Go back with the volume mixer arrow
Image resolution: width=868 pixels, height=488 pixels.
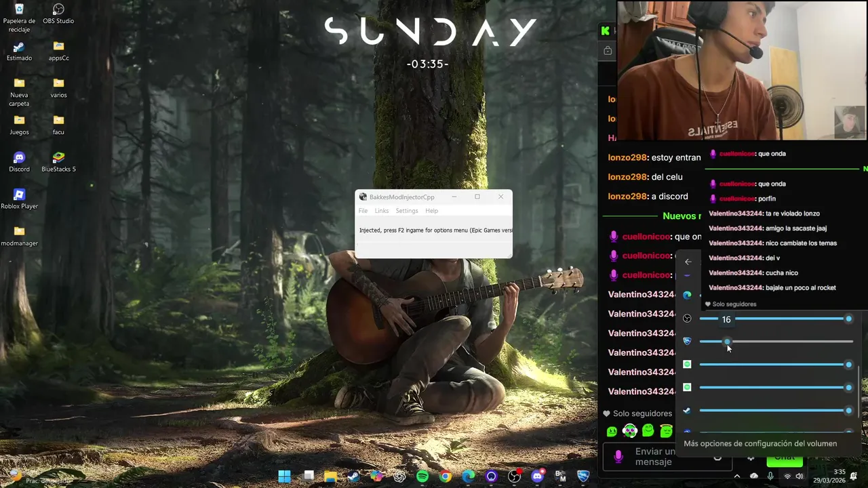[x=688, y=262]
